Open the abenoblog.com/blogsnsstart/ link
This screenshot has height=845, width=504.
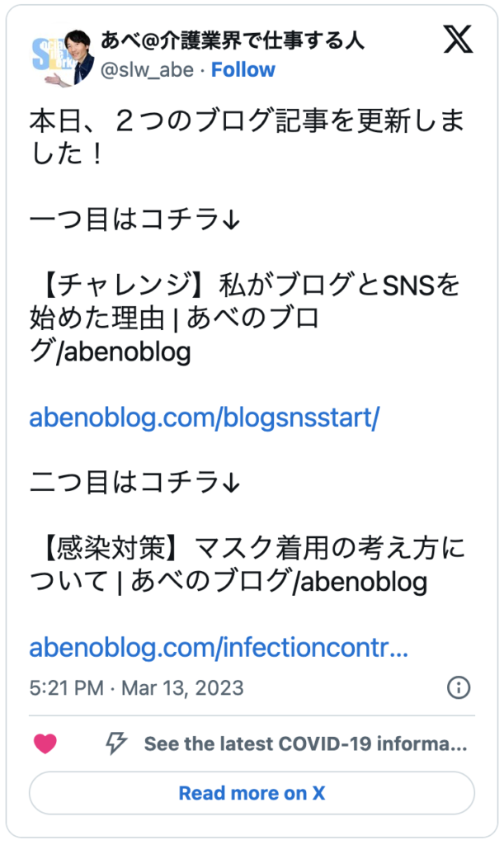click(204, 418)
